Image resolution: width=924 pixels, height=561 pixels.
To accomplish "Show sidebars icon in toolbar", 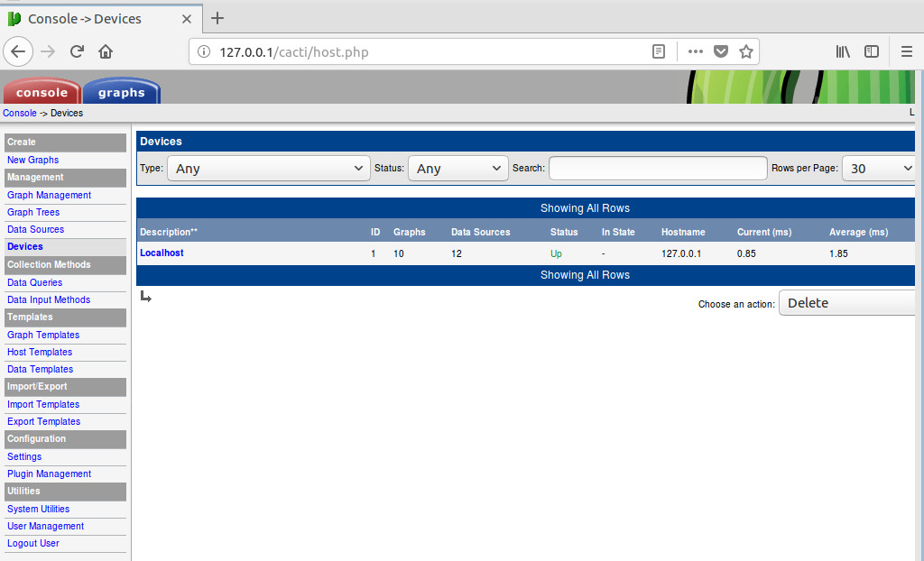I will 872,51.
